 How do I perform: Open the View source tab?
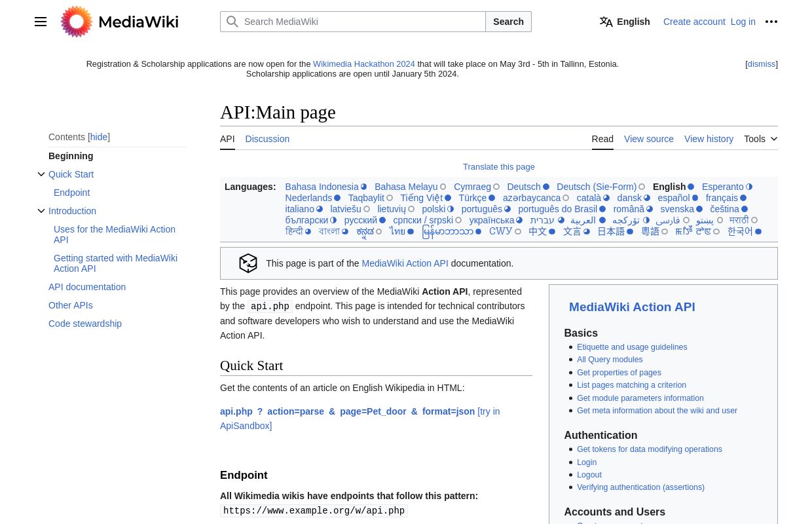coord(649,139)
